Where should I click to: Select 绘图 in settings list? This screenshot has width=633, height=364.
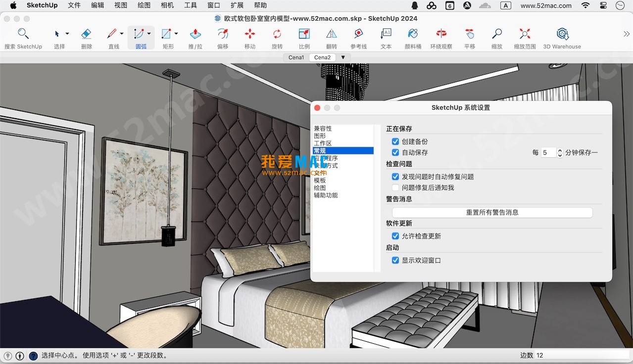pos(343,188)
